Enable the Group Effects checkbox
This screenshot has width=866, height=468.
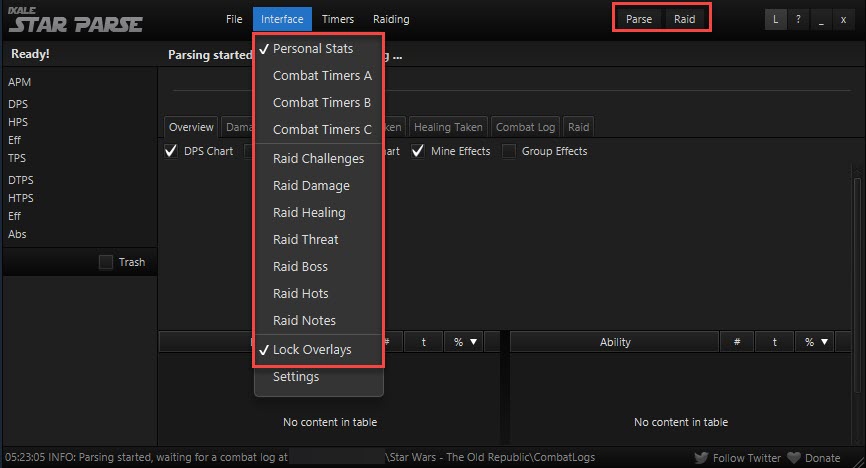click(509, 151)
